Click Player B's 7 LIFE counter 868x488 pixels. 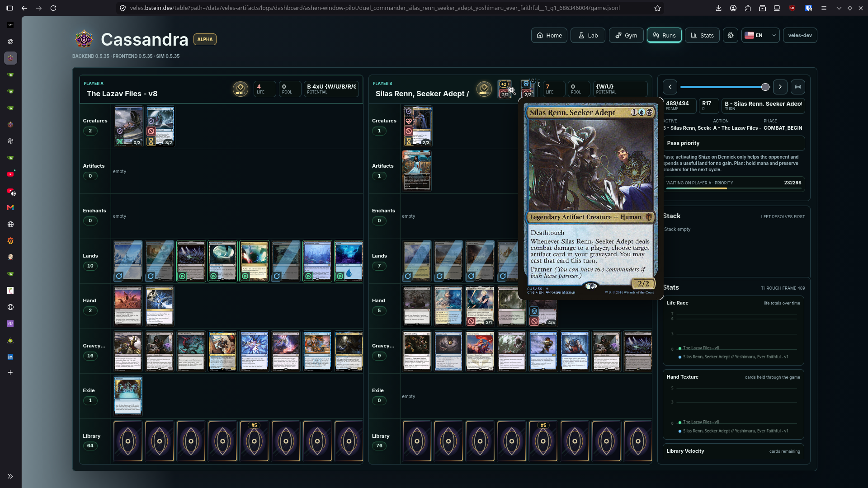coord(554,89)
